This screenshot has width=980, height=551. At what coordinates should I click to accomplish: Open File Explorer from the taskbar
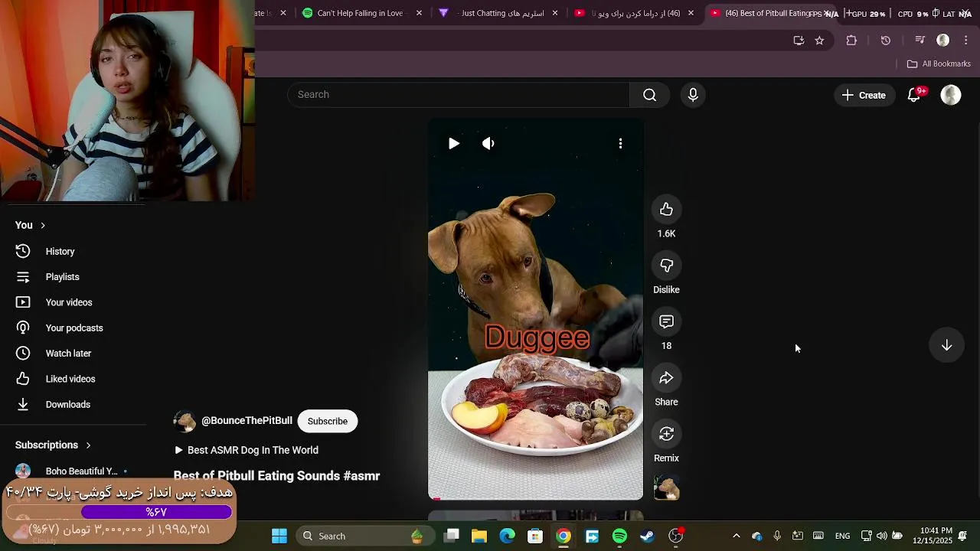(479, 536)
